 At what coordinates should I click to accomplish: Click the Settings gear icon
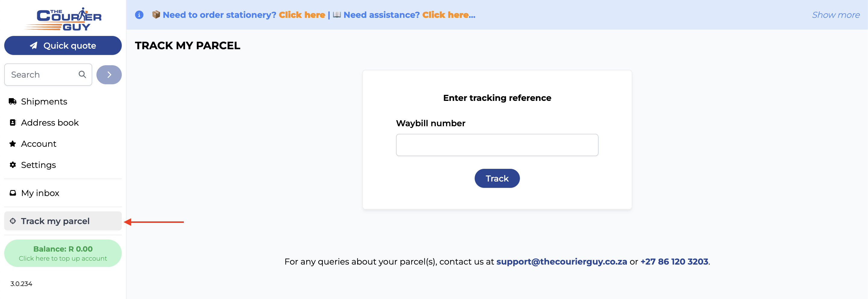click(13, 165)
